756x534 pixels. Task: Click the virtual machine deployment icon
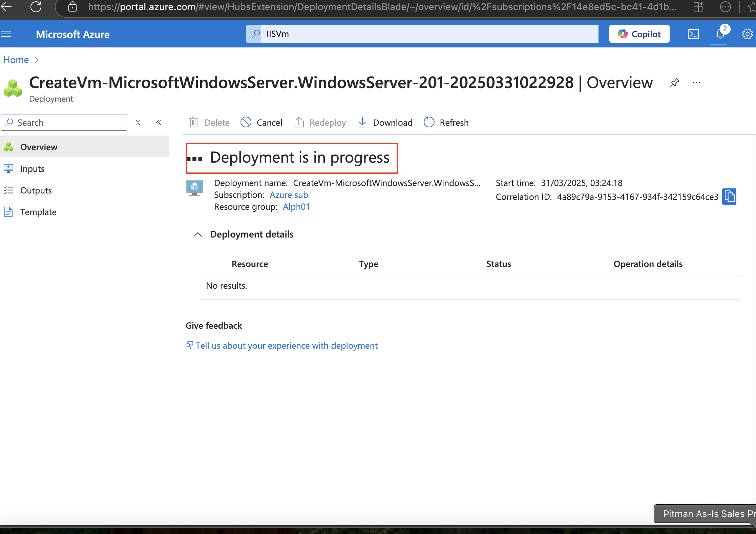(x=194, y=188)
